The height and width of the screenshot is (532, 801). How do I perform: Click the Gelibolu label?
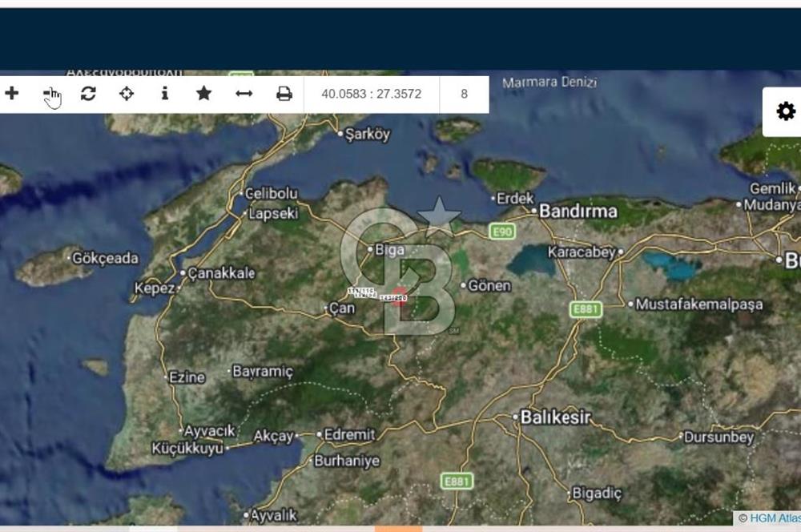click(271, 193)
